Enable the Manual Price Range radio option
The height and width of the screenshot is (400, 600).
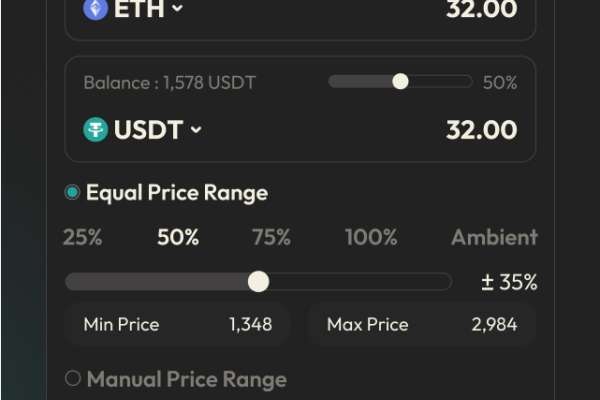(73, 379)
